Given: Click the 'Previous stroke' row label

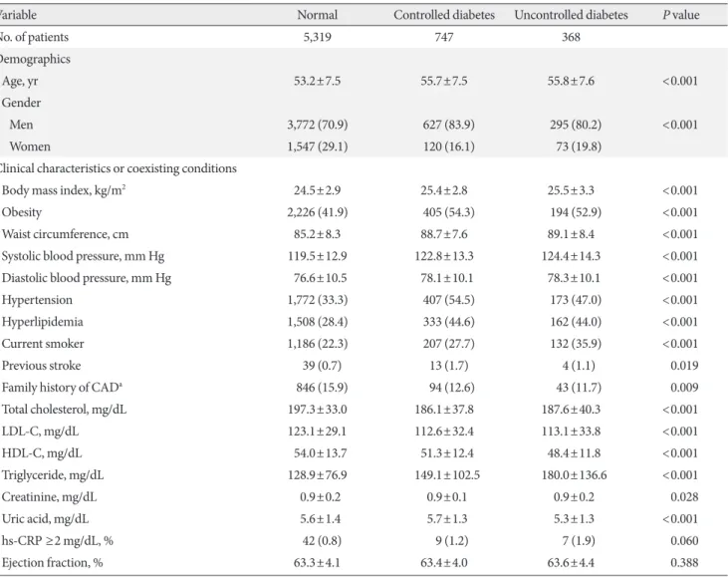Looking at the screenshot, I should point(41,366).
